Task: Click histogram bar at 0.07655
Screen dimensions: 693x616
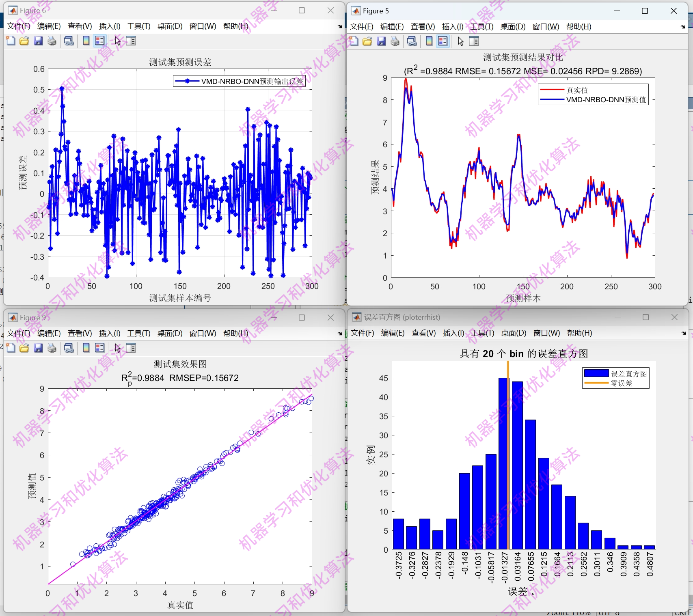Action: click(530, 485)
